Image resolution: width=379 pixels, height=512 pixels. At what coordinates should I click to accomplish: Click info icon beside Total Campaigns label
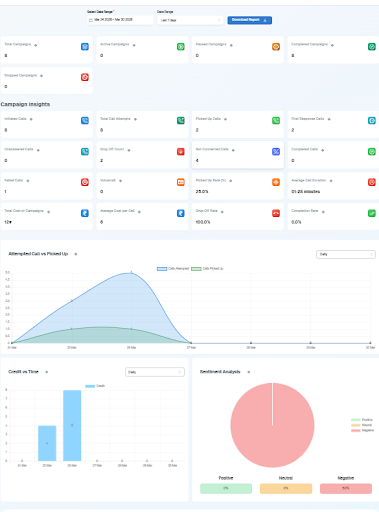click(36, 45)
